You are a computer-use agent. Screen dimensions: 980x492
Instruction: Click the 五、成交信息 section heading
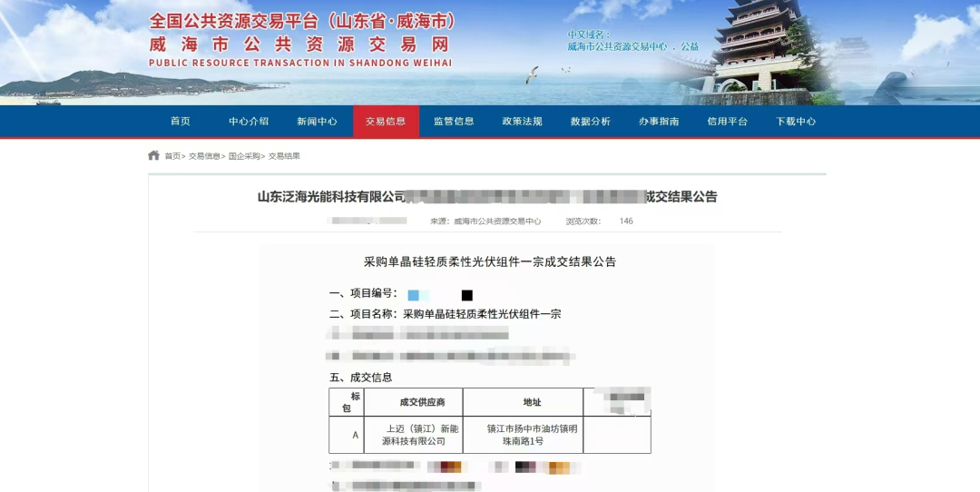pos(360,378)
